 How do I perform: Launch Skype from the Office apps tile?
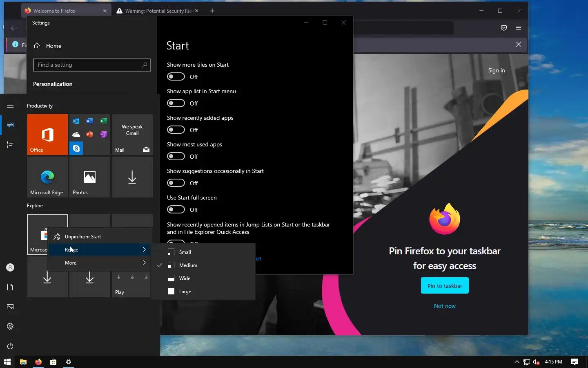(76, 148)
